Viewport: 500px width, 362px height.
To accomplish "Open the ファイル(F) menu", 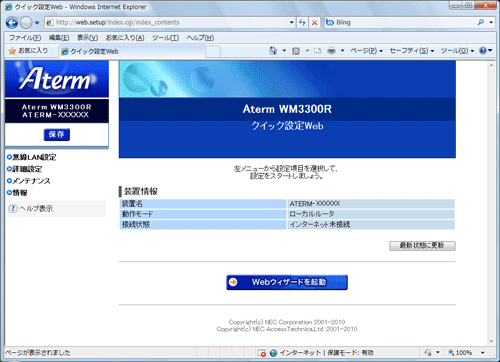I will click(x=25, y=38).
